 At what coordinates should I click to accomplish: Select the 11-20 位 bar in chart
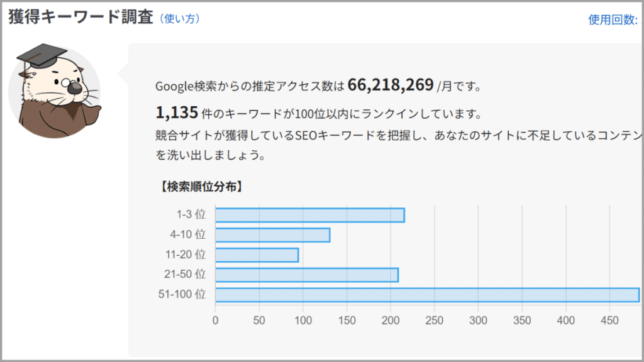click(x=257, y=255)
